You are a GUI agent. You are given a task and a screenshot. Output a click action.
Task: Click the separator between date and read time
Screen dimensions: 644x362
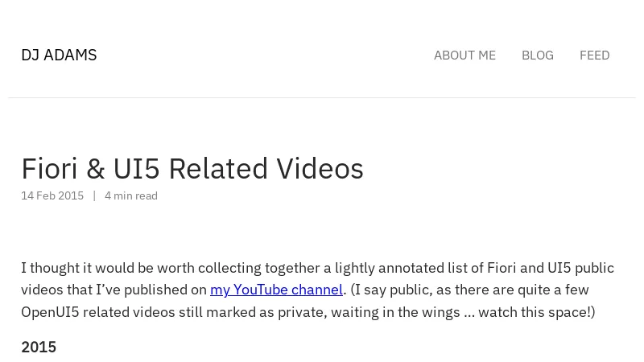[x=94, y=195]
